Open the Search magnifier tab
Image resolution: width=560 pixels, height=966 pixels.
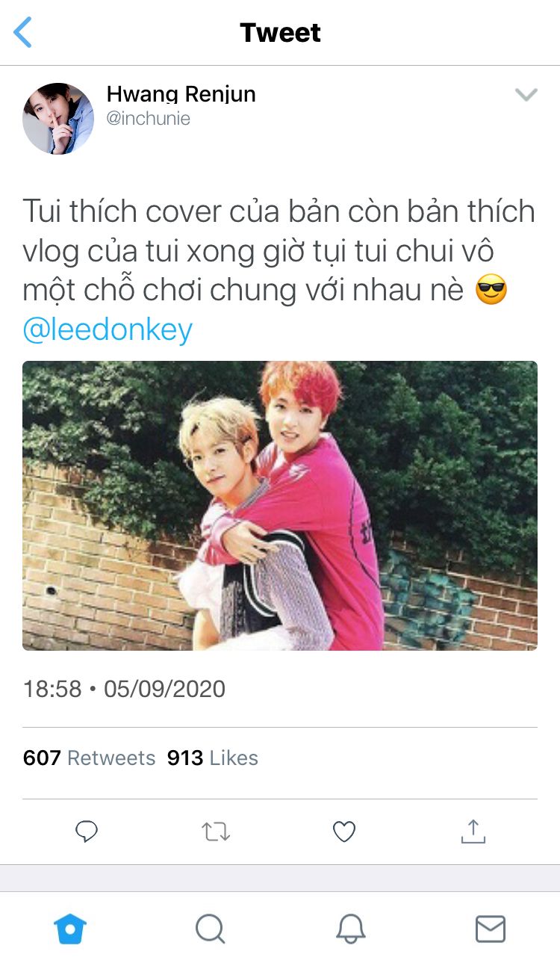[210, 929]
